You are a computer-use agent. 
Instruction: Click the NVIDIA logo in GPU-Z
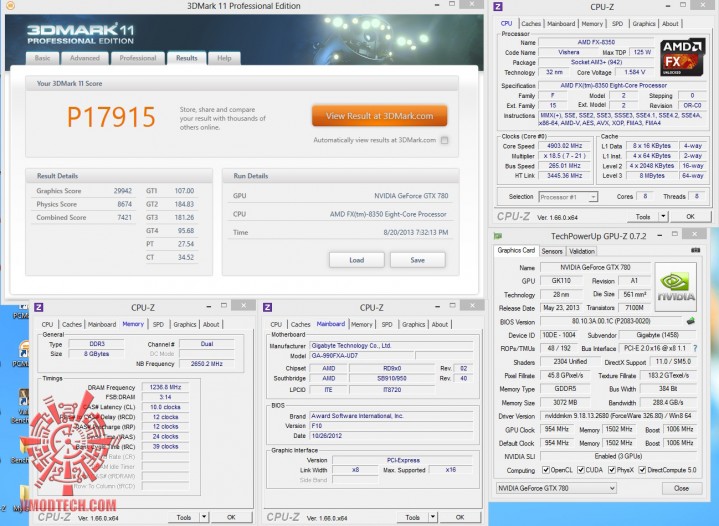[675, 287]
